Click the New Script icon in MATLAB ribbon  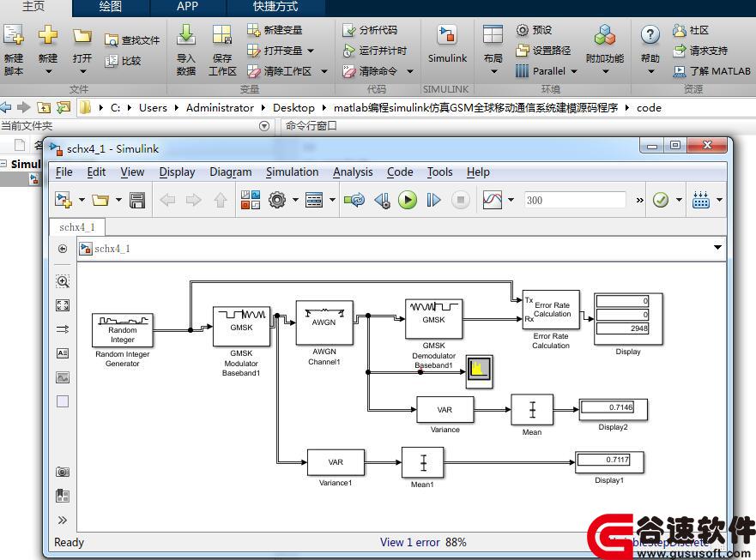pos(14,35)
